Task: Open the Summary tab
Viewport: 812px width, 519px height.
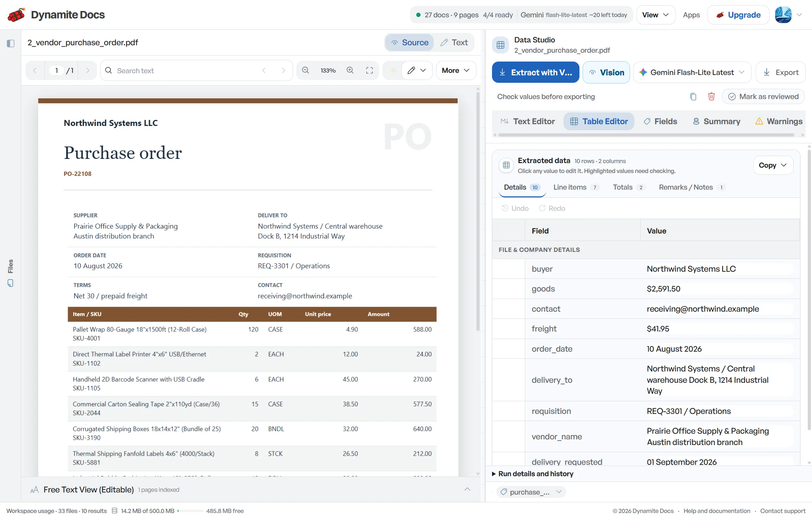Action: coord(717,121)
